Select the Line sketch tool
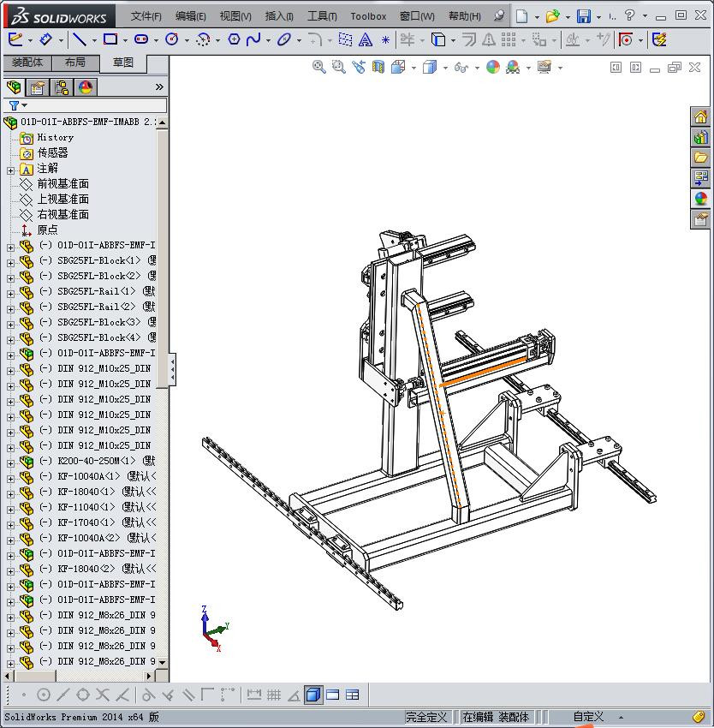 tap(80, 39)
